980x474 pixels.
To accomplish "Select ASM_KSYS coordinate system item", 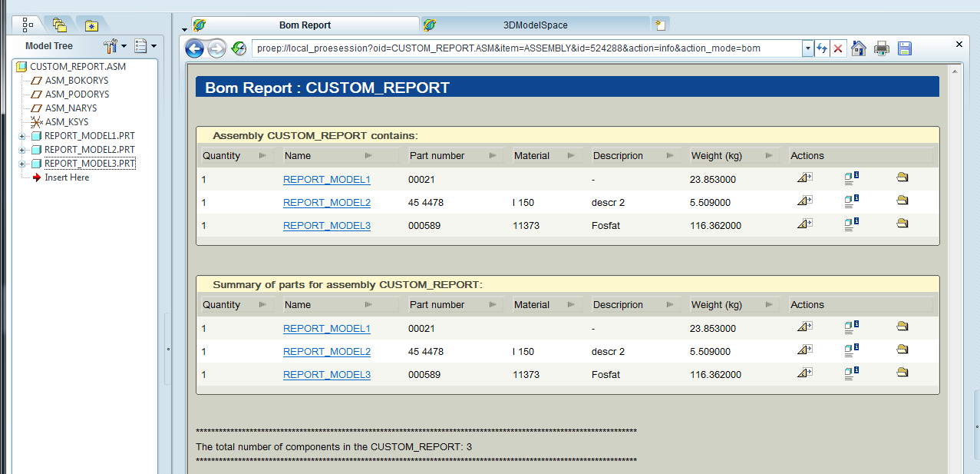I will coord(60,122).
